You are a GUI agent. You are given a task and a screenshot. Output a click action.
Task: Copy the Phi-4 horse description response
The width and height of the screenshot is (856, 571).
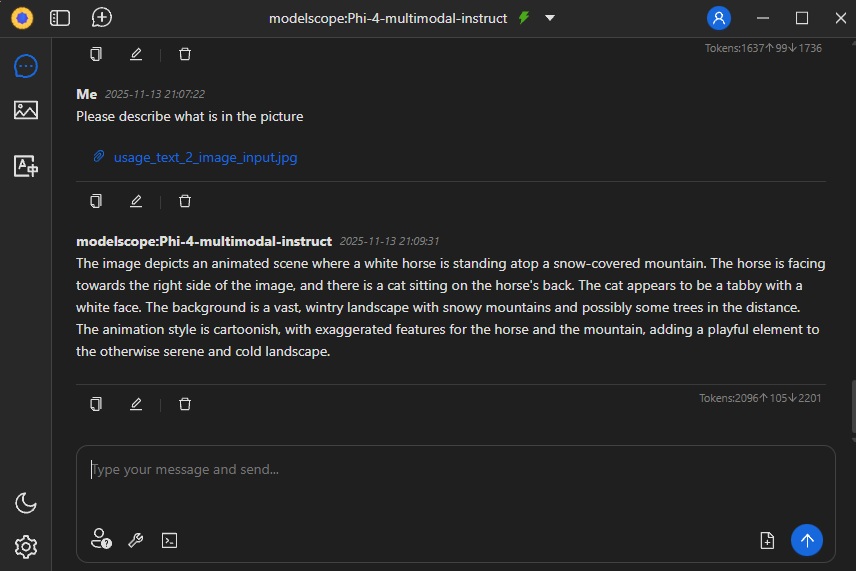point(96,404)
